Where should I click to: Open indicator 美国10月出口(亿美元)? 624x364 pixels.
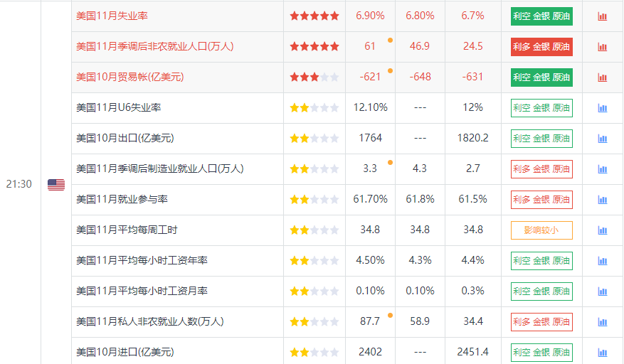(125, 139)
